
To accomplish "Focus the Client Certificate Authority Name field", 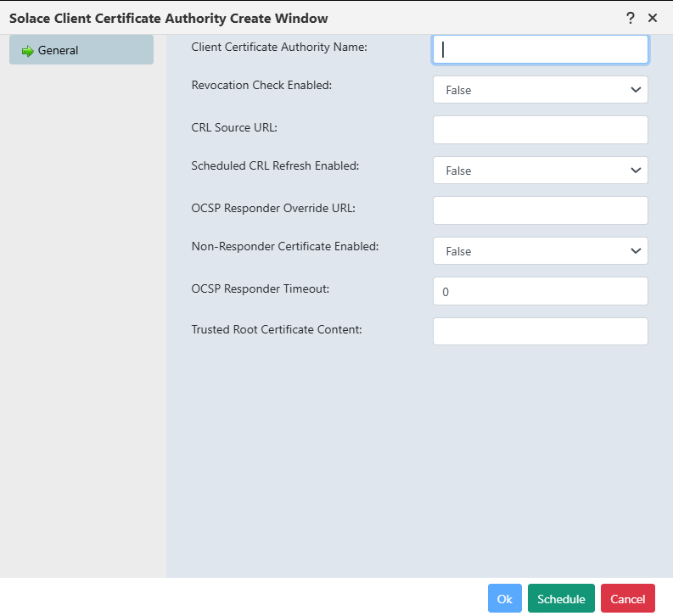I will 541,49.
